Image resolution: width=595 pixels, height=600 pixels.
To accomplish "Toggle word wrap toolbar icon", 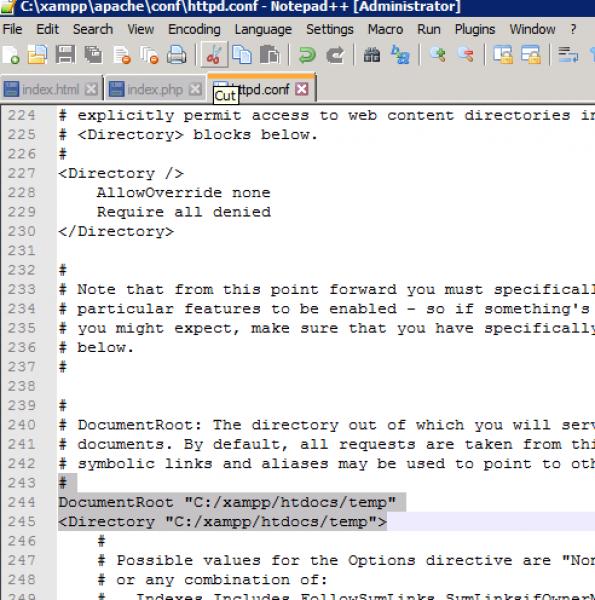I will (568, 55).
